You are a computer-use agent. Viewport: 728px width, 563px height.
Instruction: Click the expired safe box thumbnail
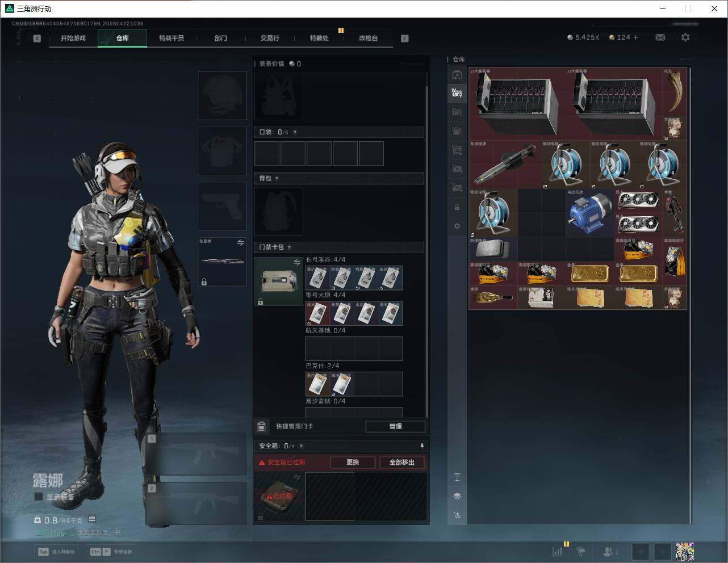pos(278,496)
